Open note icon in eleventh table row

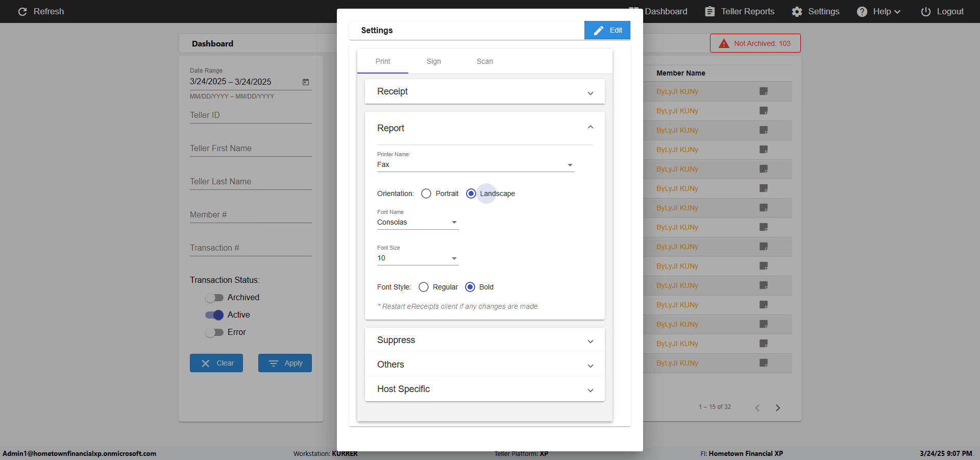[764, 285]
